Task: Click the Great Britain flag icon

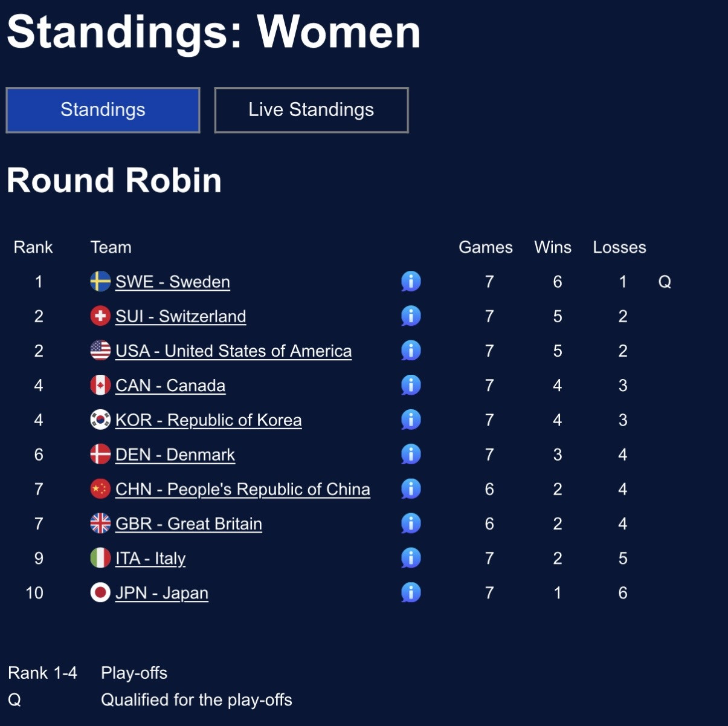Action: [x=100, y=523]
